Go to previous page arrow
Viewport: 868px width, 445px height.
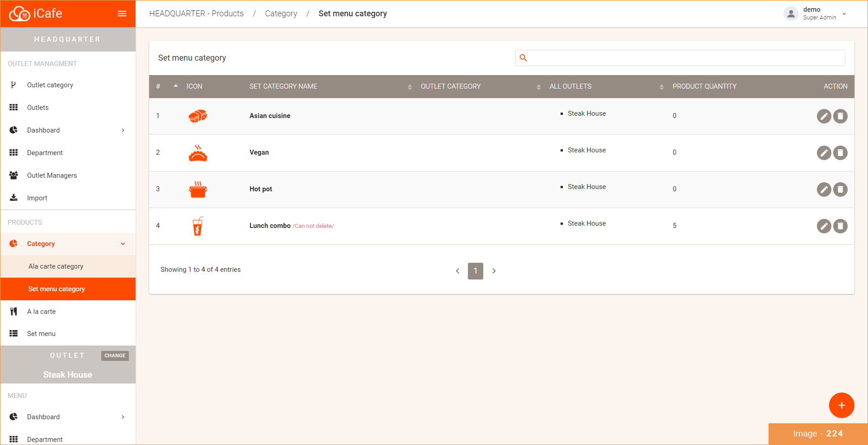pyautogui.click(x=458, y=271)
